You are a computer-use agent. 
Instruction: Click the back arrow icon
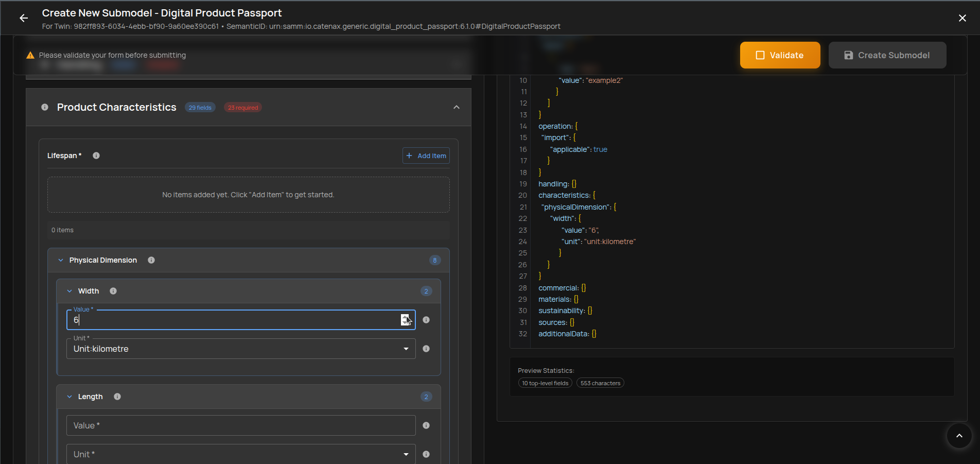click(24, 18)
